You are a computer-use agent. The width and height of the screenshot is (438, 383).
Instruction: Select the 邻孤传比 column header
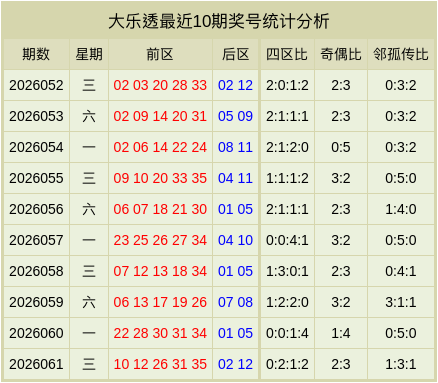coord(400,54)
